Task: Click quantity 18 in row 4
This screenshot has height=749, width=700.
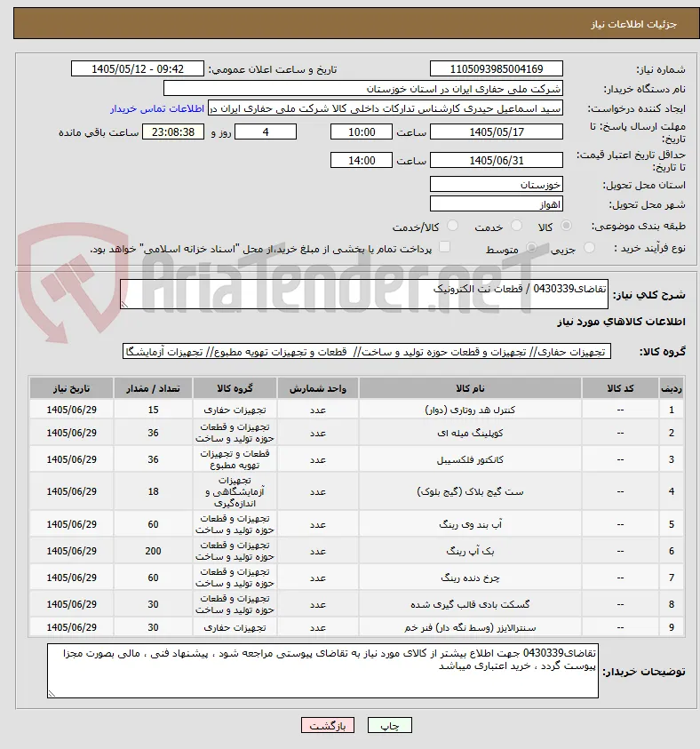Action: [x=153, y=491]
